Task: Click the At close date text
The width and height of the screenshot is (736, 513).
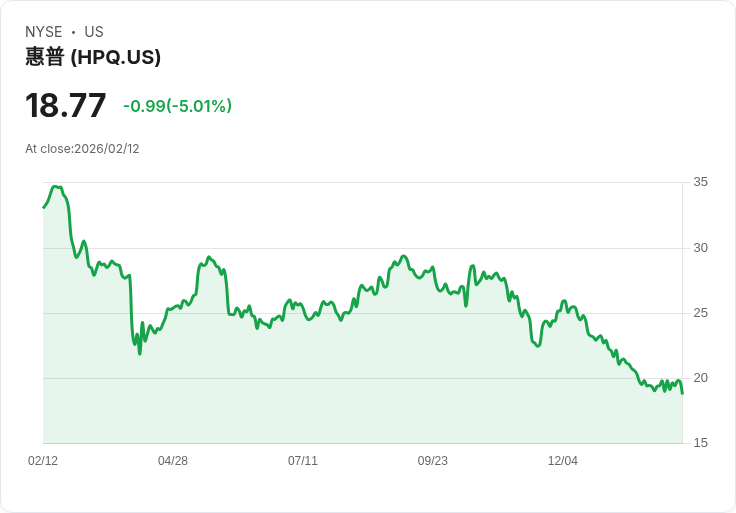Action: [82, 149]
